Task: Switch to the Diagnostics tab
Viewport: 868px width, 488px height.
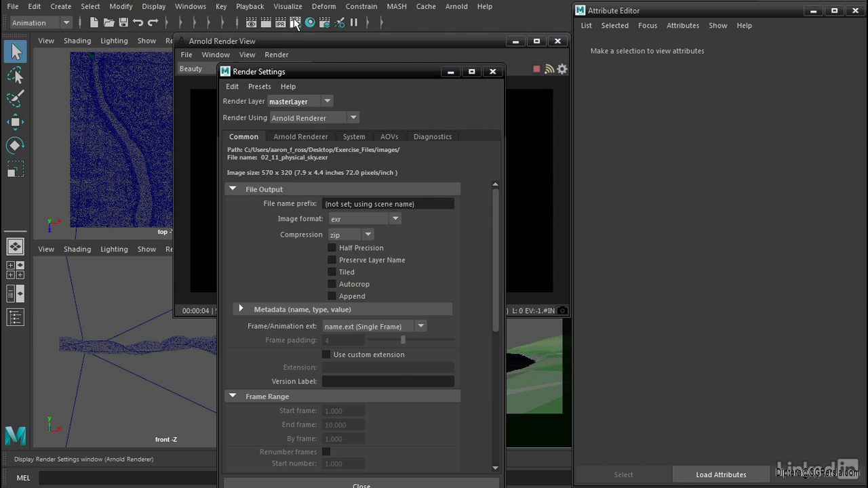Action: pos(433,136)
